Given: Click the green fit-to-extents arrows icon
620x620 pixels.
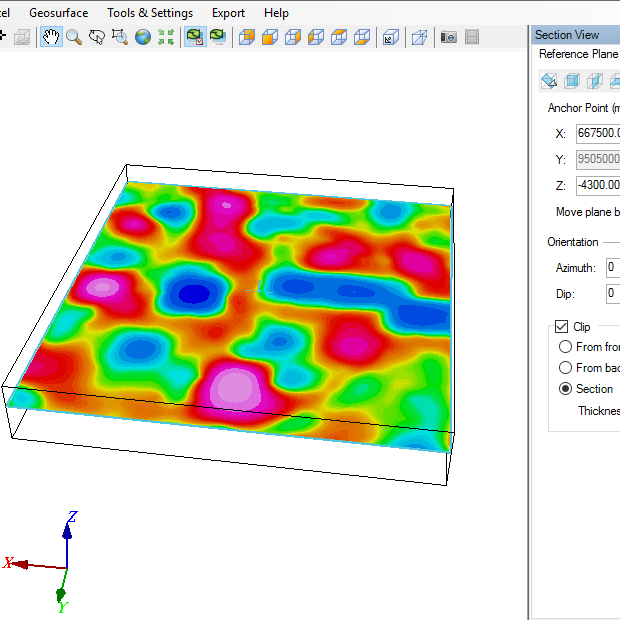Looking at the screenshot, I should coord(166,37).
